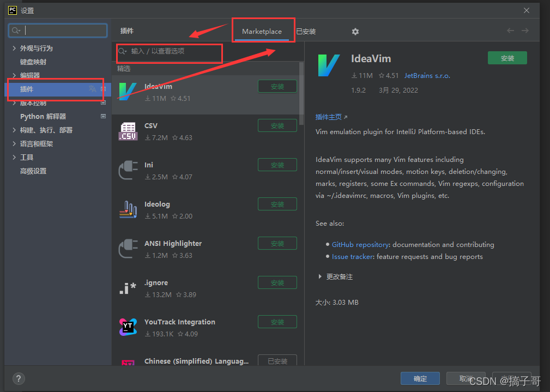
Task: Navigate back with the left arrow
Action: (510, 31)
